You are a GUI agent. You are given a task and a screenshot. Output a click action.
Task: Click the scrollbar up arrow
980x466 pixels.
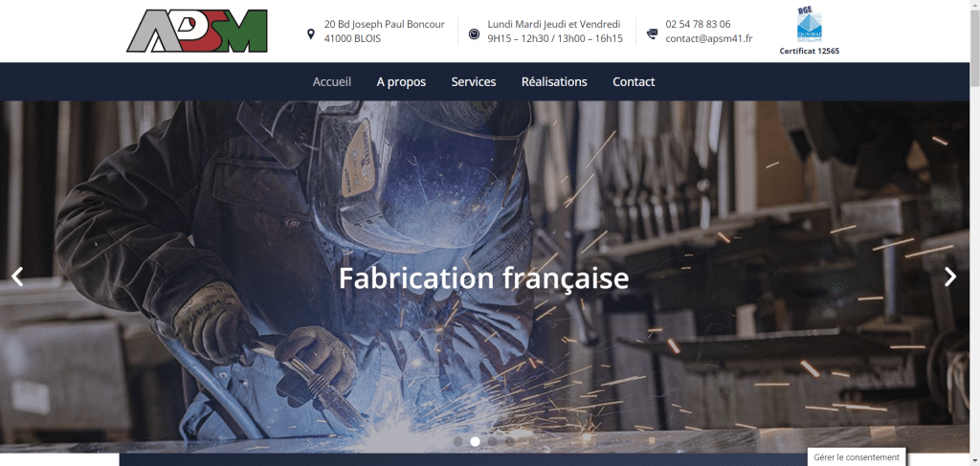click(x=974, y=5)
